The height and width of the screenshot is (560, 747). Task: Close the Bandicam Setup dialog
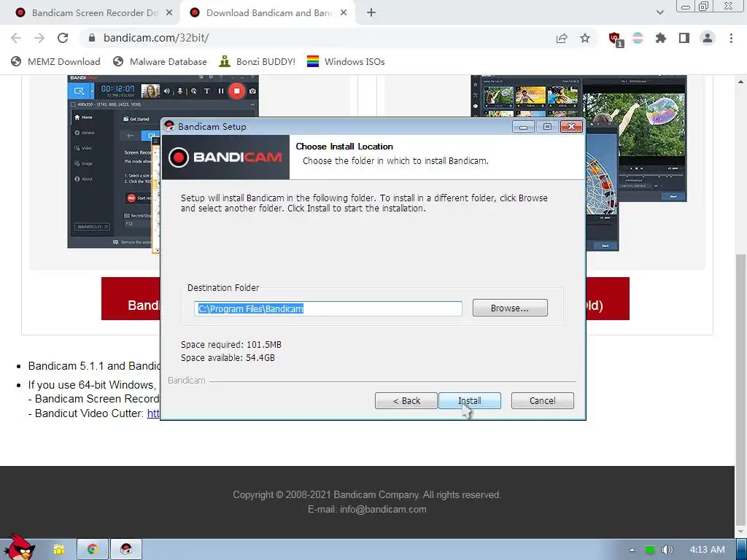click(571, 127)
